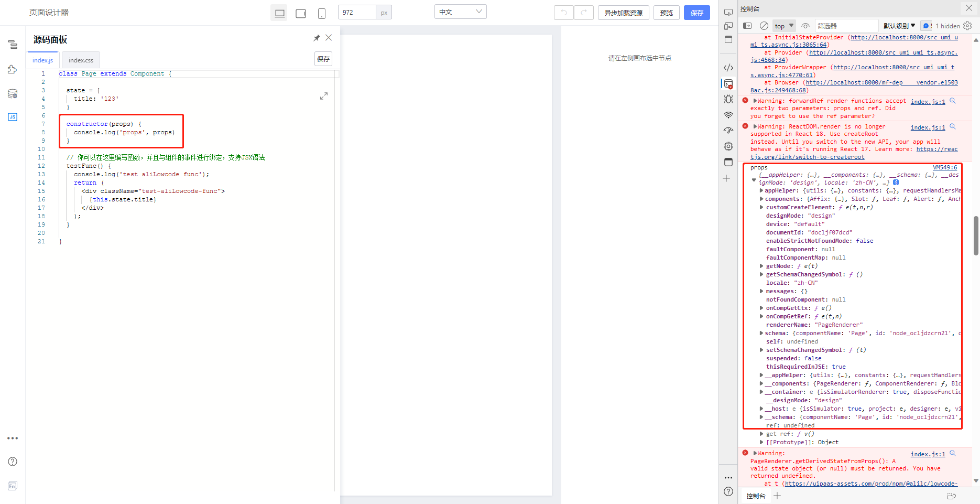Clear the console with the clear icon
980x504 pixels.
point(764,25)
